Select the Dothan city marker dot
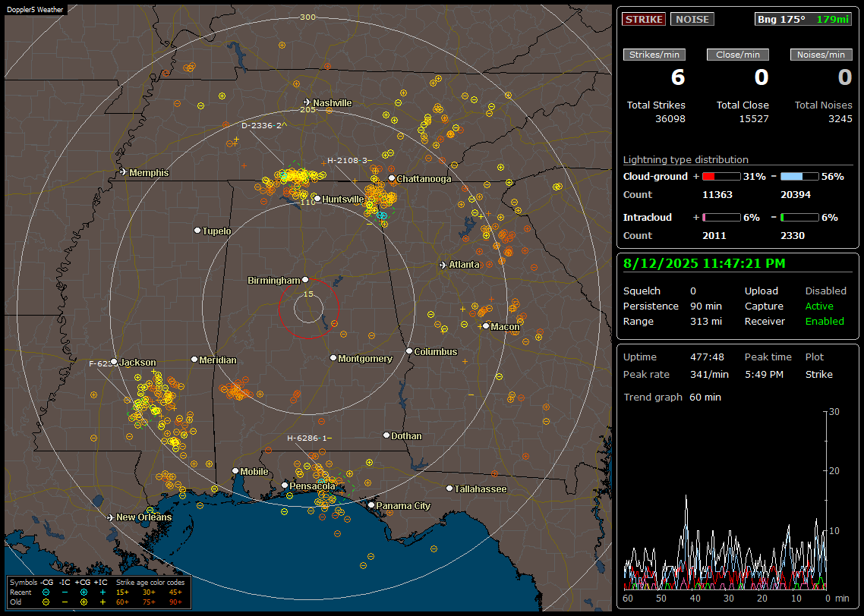 [386, 435]
